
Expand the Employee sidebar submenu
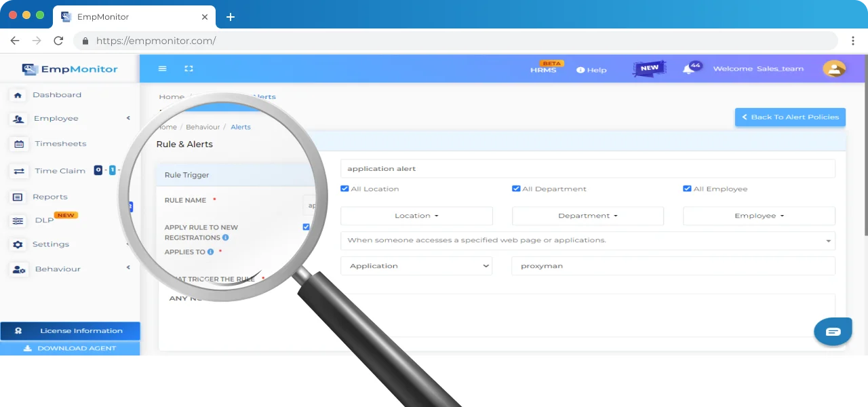click(128, 118)
